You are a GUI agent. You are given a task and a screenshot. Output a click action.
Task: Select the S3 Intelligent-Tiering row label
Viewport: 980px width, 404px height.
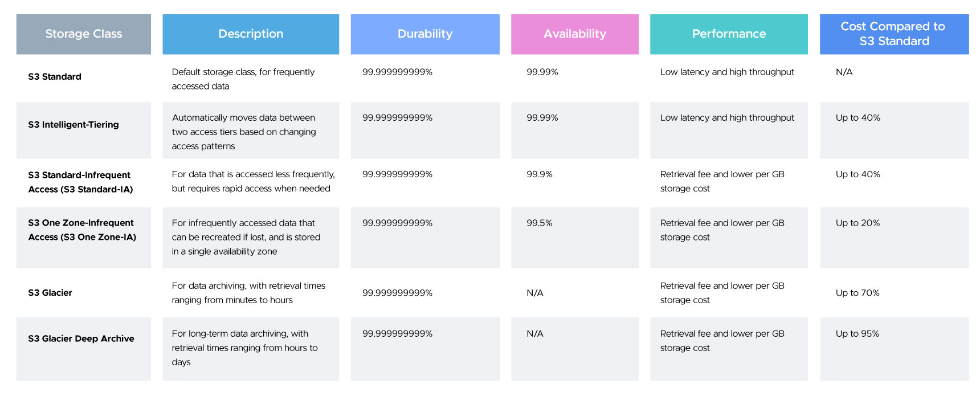73,125
